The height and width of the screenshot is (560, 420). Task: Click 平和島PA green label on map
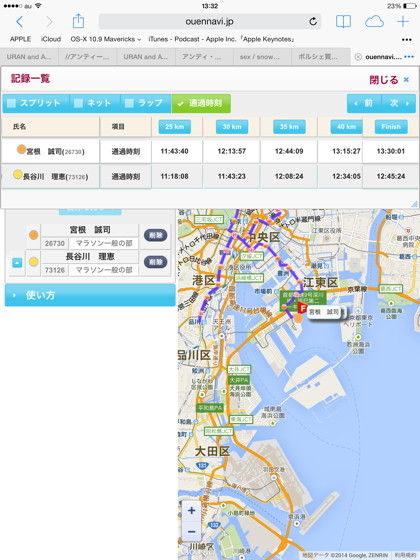210,408
